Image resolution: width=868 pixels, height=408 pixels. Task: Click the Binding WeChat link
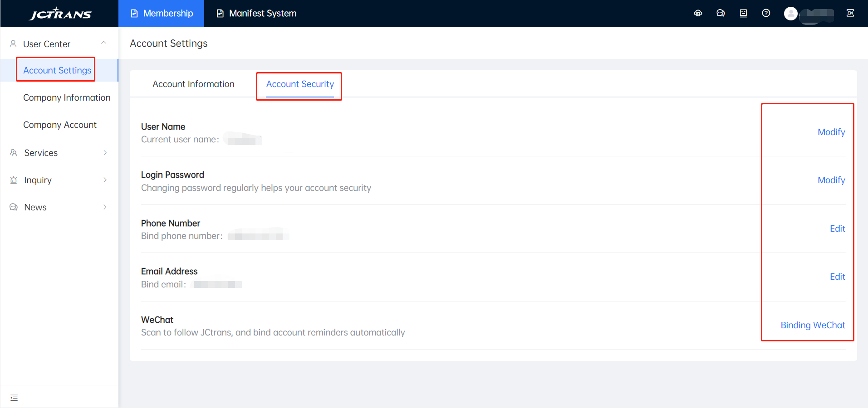(813, 325)
